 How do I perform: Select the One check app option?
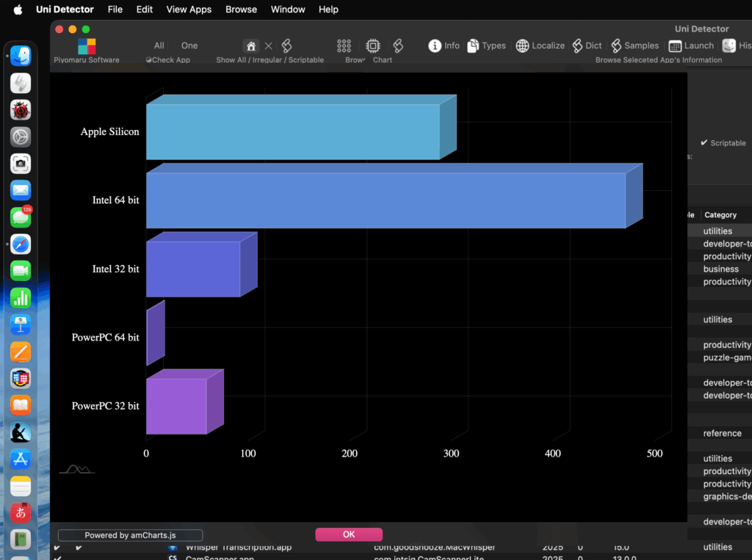tap(189, 46)
